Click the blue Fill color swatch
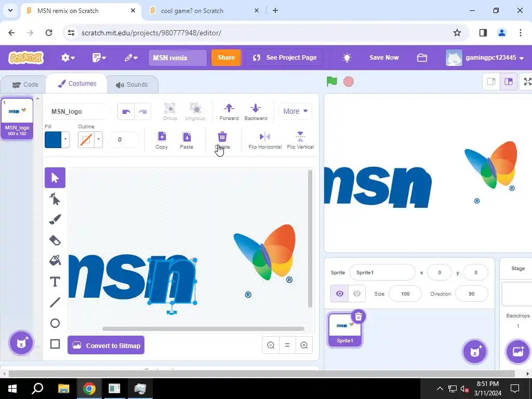532x399 pixels. [x=53, y=139]
